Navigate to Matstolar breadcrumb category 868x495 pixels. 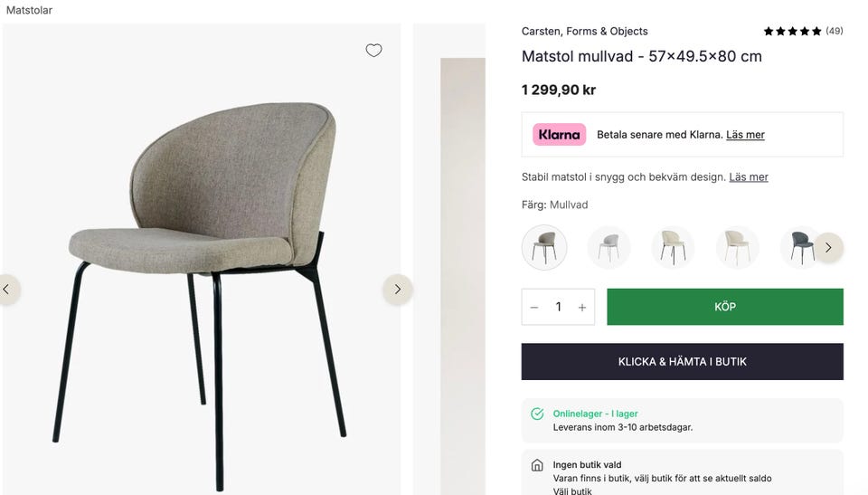[x=30, y=11]
